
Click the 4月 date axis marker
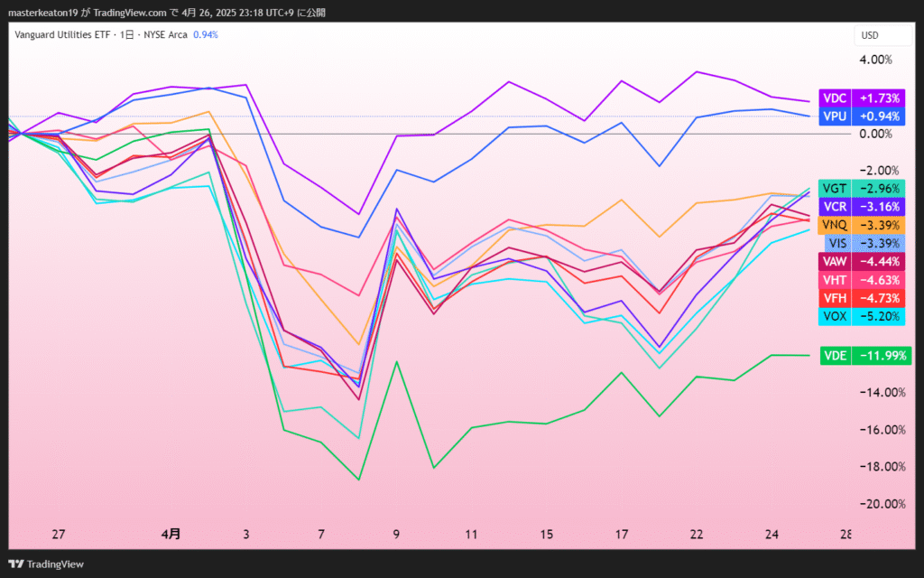coord(171,534)
